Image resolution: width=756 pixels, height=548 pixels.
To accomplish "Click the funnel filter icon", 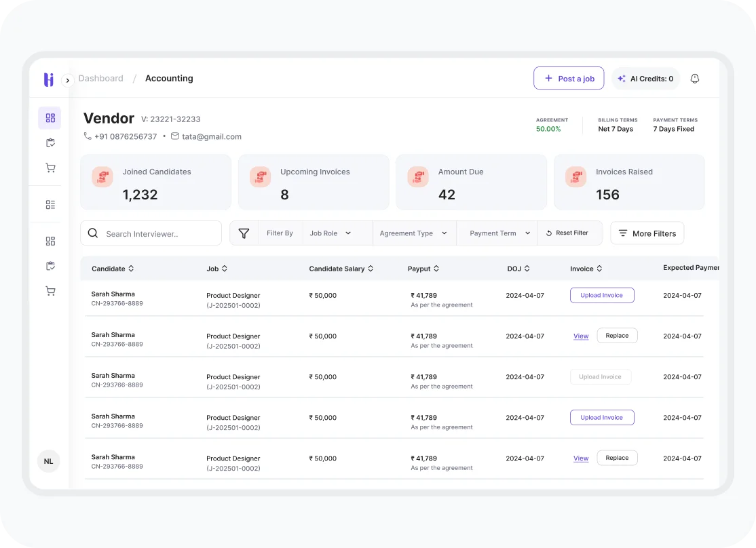I will [244, 233].
